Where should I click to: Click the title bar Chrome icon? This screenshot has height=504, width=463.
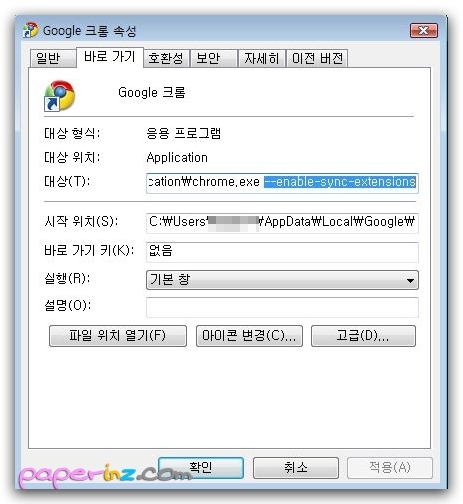tap(30, 30)
